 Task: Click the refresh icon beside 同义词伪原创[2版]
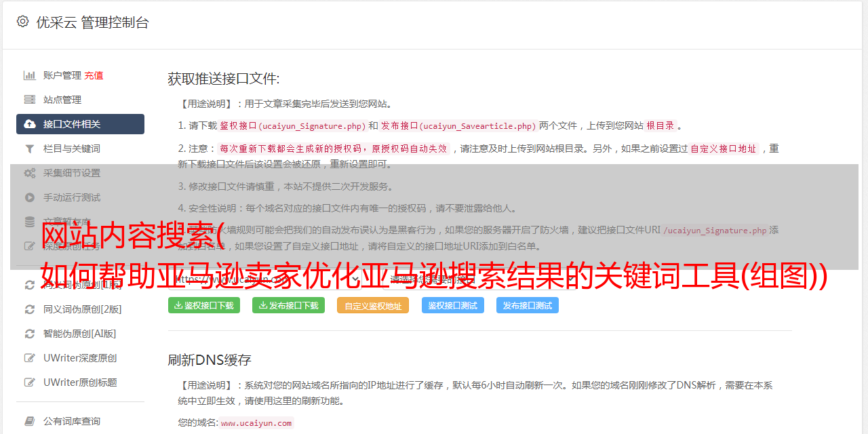[x=30, y=309]
